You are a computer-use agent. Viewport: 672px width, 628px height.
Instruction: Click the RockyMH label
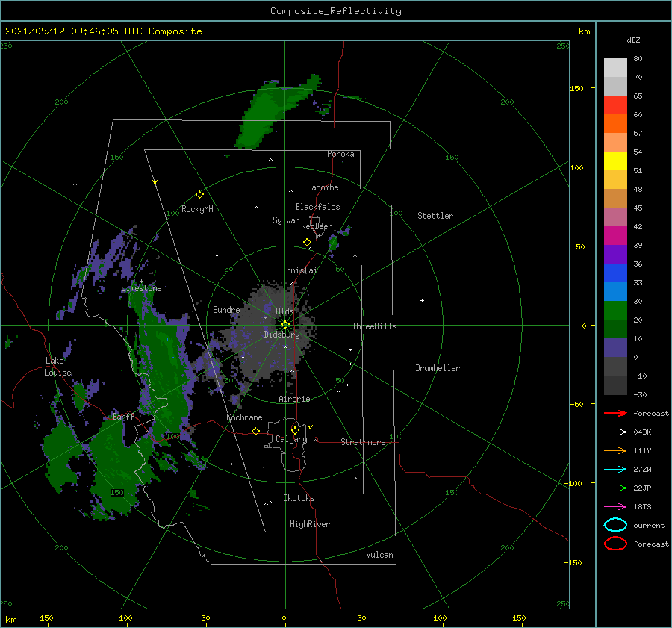click(197, 209)
